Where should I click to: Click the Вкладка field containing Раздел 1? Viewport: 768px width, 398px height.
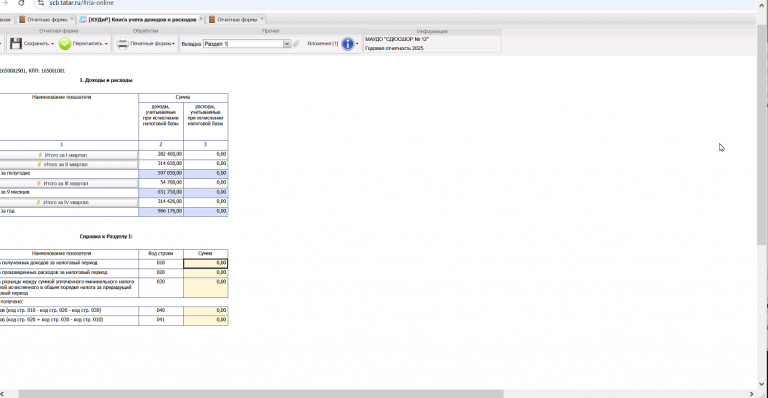[x=243, y=44]
